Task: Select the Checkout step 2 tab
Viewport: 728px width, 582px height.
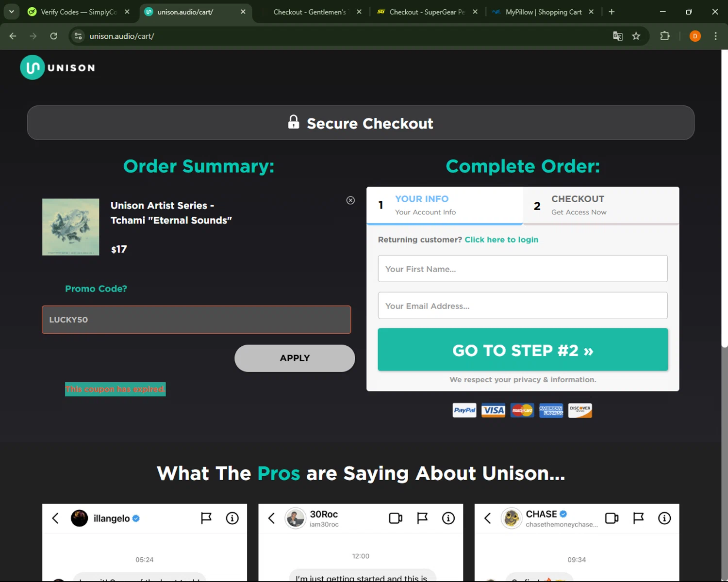Action: (x=601, y=205)
